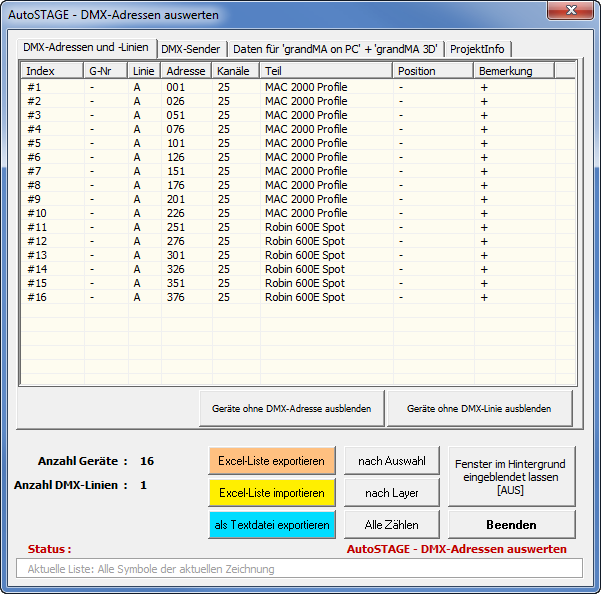Click the Beenden button
This screenshot has height=594, width=601.
511,525
